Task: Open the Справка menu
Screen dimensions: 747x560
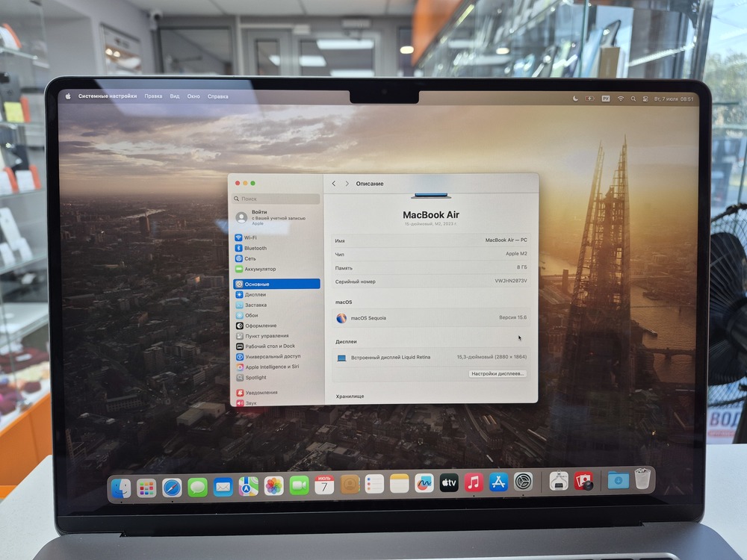Action: (x=218, y=96)
